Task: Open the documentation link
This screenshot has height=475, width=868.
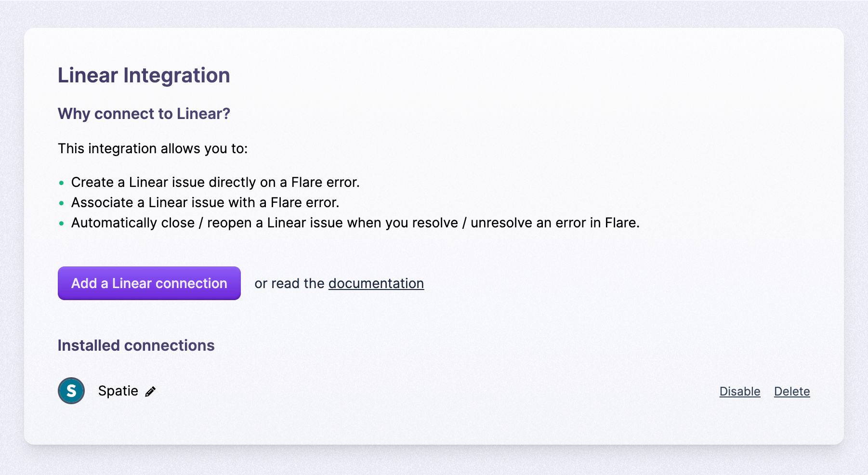Action: point(376,283)
